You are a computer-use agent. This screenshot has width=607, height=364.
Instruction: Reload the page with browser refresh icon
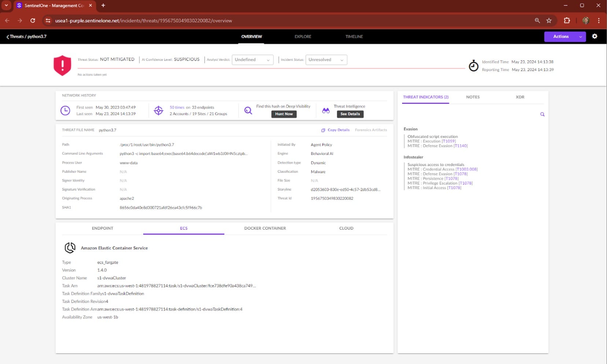[x=33, y=21]
